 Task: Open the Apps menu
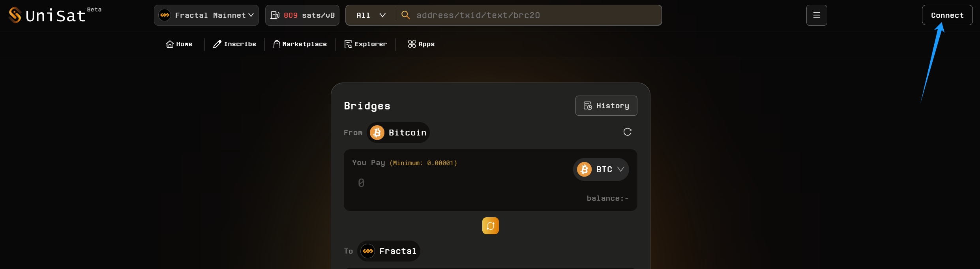pos(421,44)
